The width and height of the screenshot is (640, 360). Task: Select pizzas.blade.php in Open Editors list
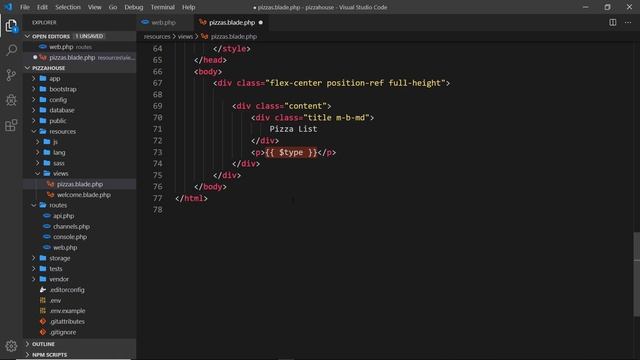coord(79,58)
